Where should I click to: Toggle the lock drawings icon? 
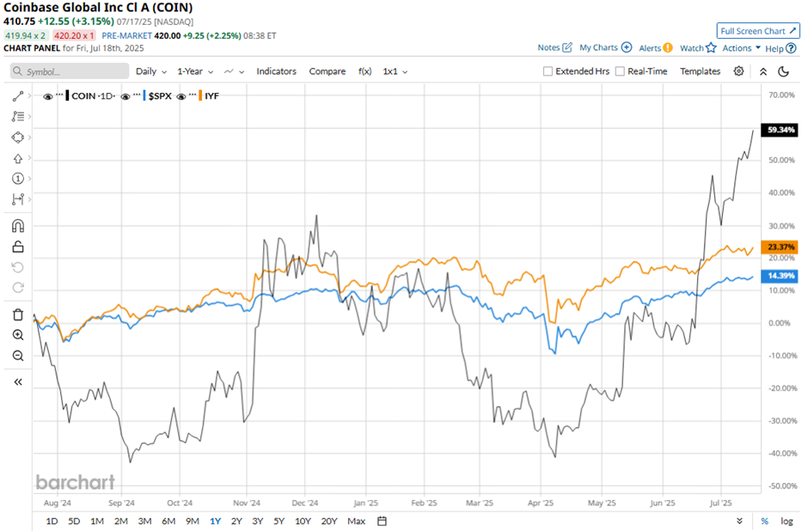pos(17,247)
